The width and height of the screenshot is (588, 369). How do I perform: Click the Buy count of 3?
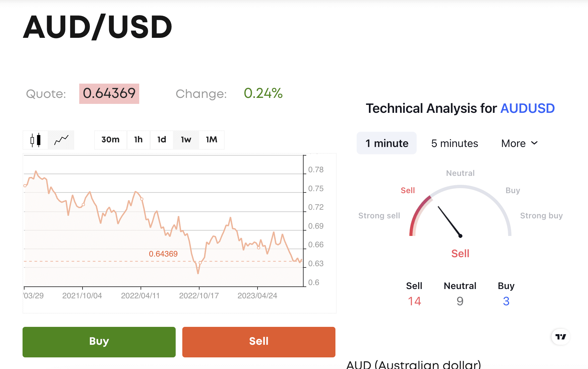(506, 301)
